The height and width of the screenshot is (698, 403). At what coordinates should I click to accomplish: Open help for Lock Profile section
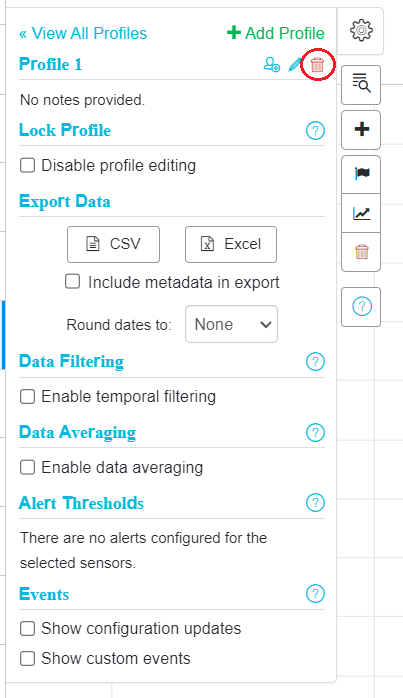point(315,131)
